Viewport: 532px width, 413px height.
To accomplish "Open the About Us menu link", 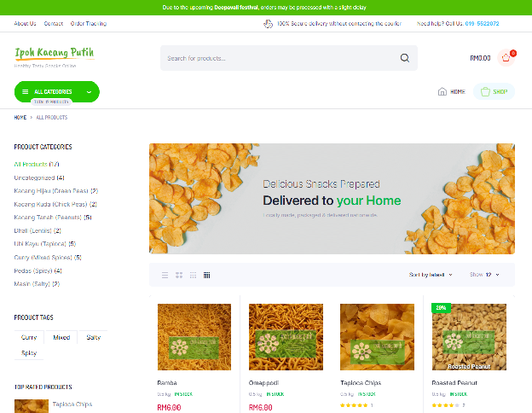I will (x=25, y=23).
